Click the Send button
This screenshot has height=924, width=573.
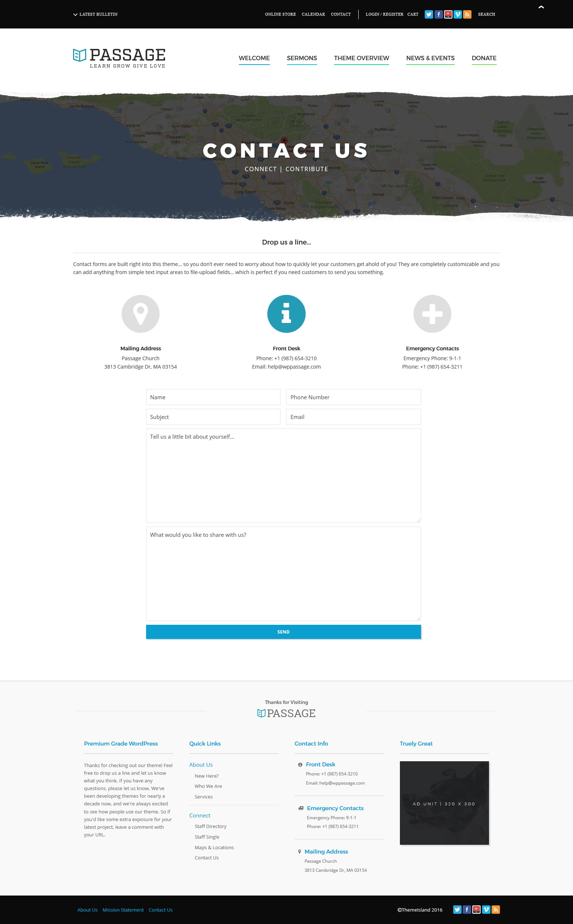click(x=283, y=632)
